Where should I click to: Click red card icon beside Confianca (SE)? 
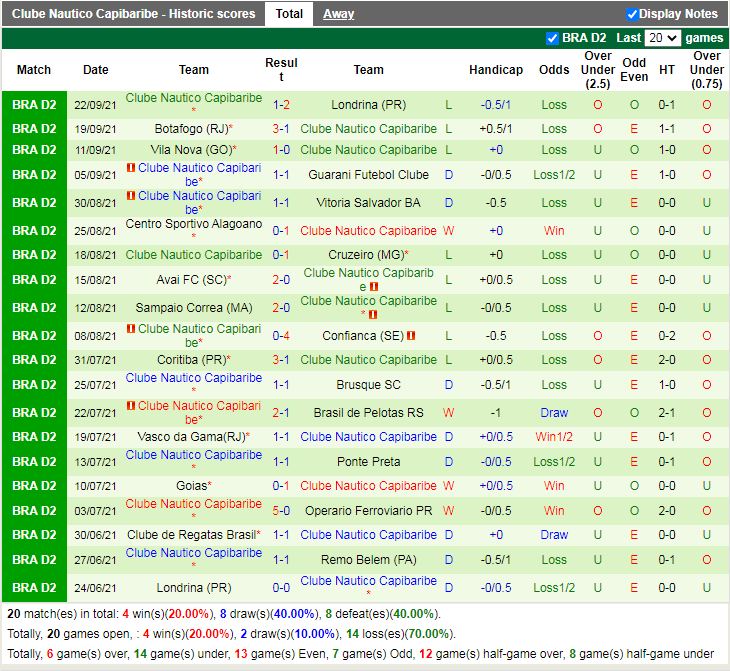pyautogui.click(x=411, y=336)
